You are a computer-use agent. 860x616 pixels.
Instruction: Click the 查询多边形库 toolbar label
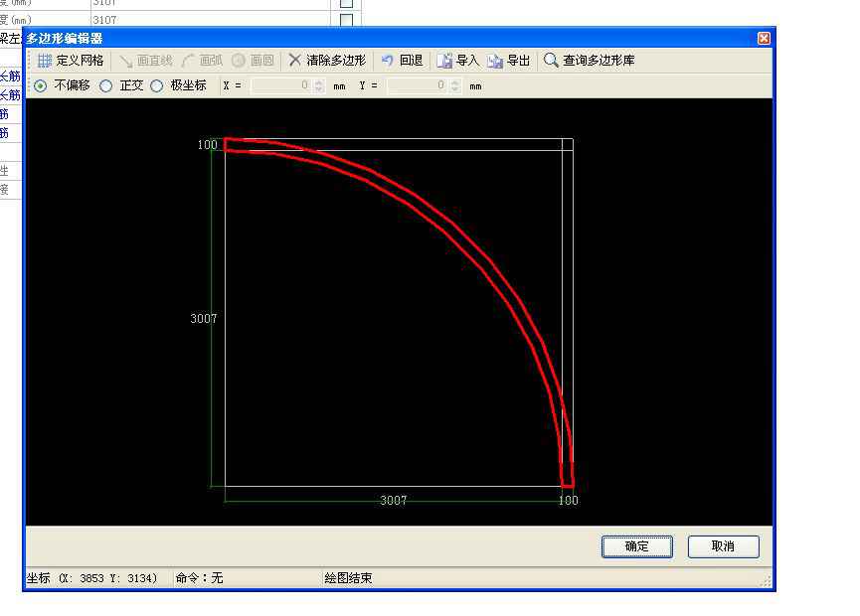599,61
